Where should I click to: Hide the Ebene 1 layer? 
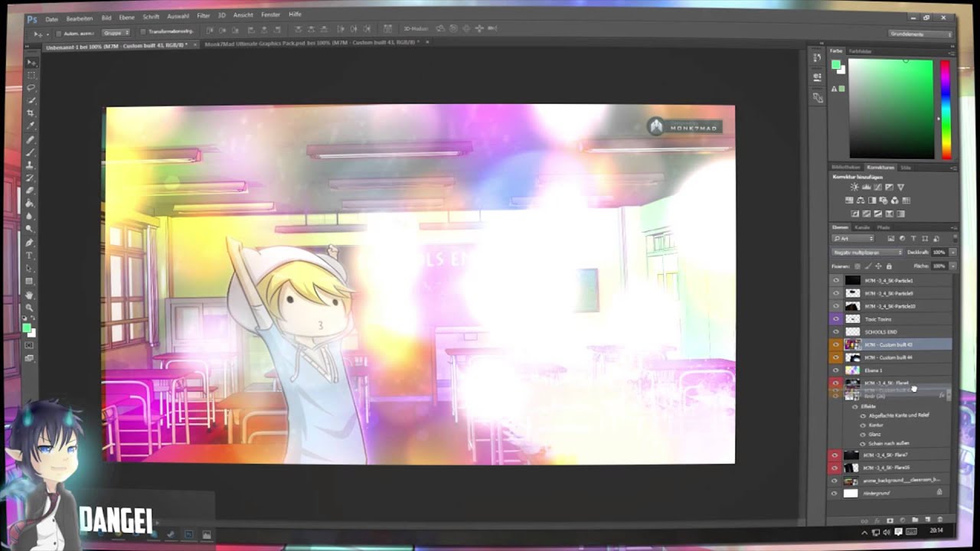pos(836,370)
